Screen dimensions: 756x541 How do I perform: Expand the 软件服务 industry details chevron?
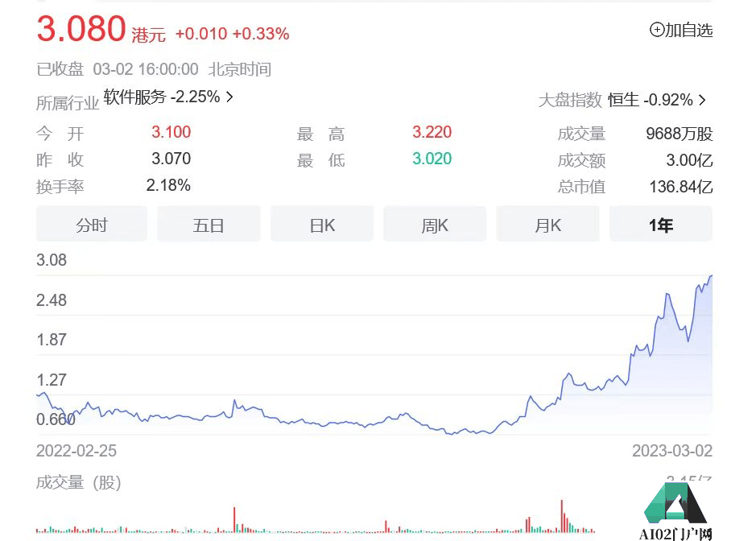tap(229, 96)
